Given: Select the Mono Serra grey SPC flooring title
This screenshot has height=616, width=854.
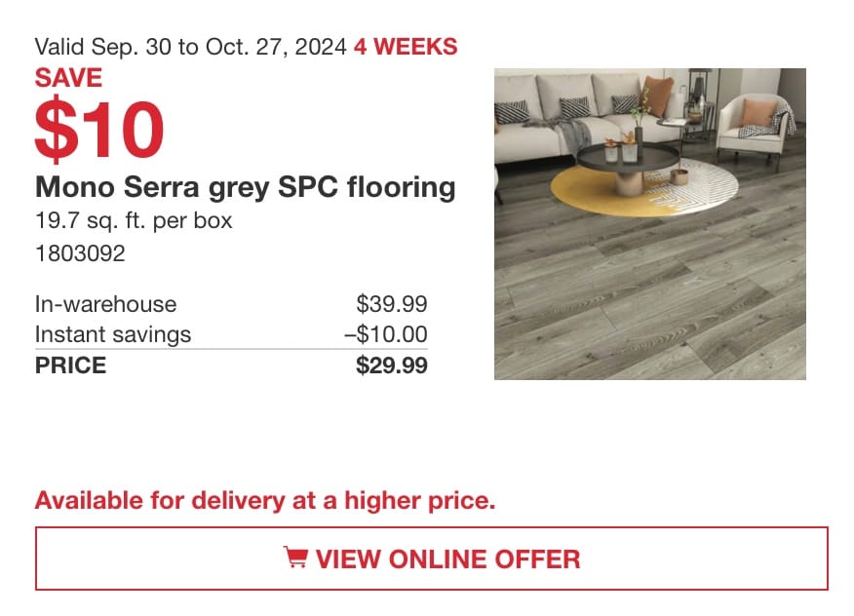Looking at the screenshot, I should pyautogui.click(x=245, y=187).
